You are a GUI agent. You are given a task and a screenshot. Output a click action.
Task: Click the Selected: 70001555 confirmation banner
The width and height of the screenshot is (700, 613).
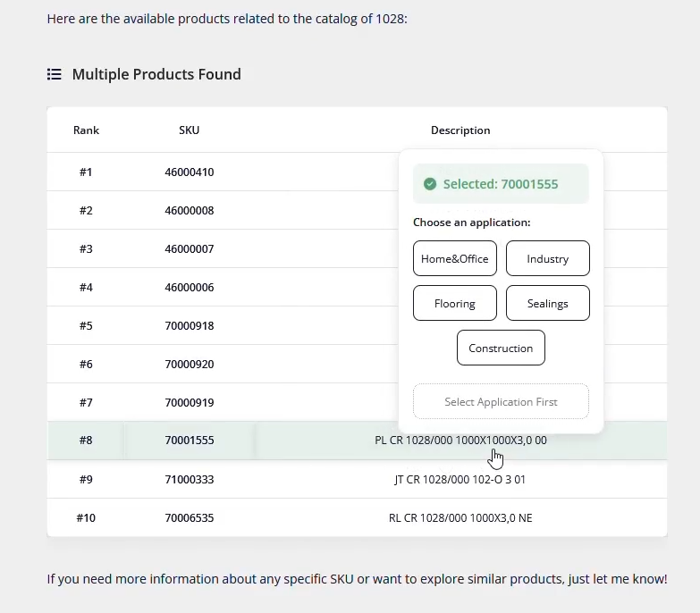tap(501, 184)
